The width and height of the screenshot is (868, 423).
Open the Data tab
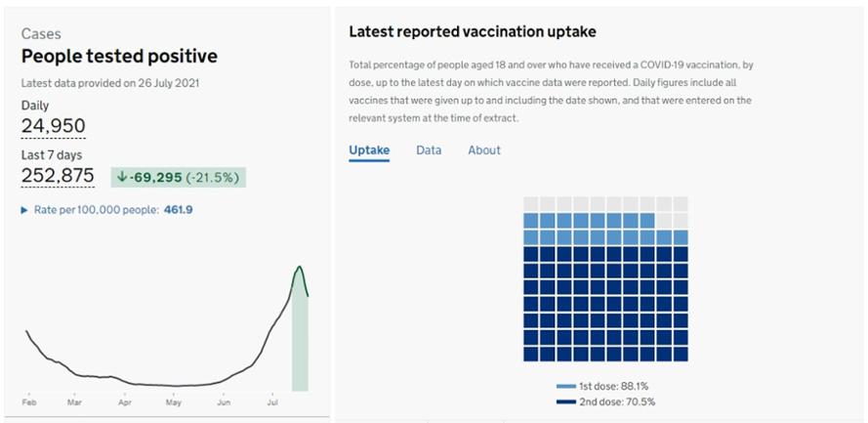pos(429,150)
